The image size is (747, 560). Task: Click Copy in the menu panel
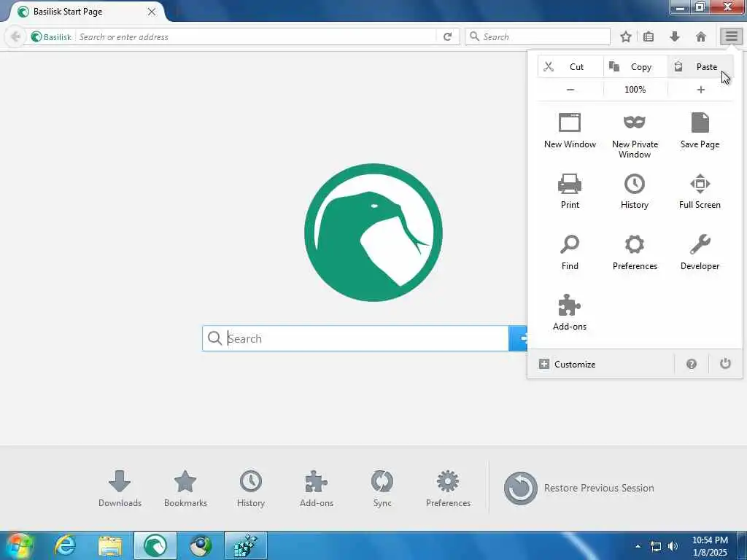pos(635,66)
